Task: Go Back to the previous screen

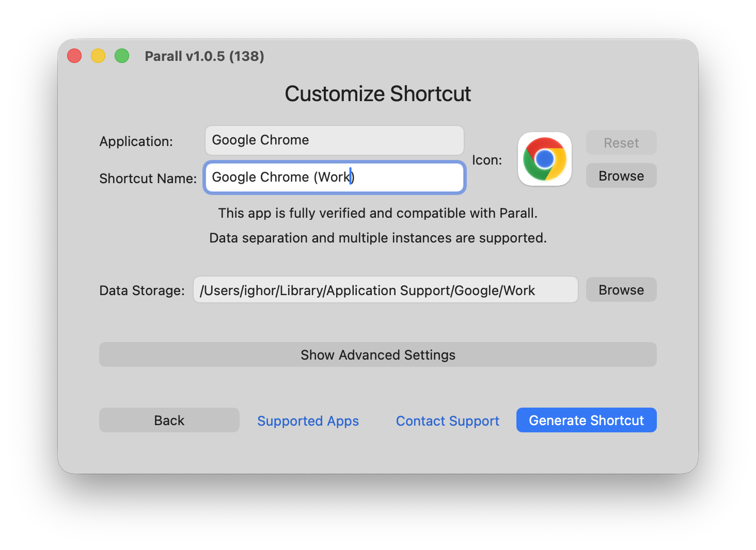Action: pos(169,420)
